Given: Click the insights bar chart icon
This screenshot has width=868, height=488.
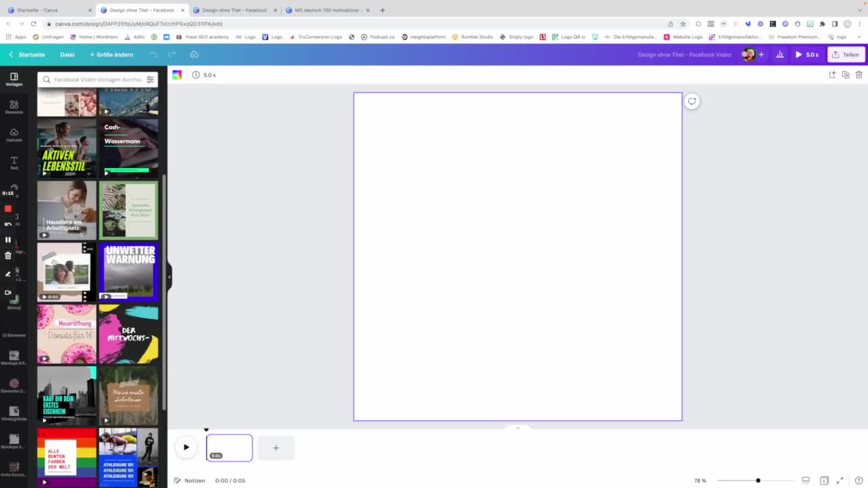Looking at the screenshot, I should [780, 54].
